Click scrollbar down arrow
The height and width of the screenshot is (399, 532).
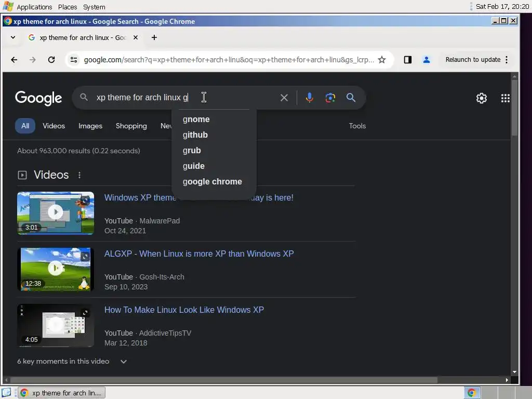[514, 372]
